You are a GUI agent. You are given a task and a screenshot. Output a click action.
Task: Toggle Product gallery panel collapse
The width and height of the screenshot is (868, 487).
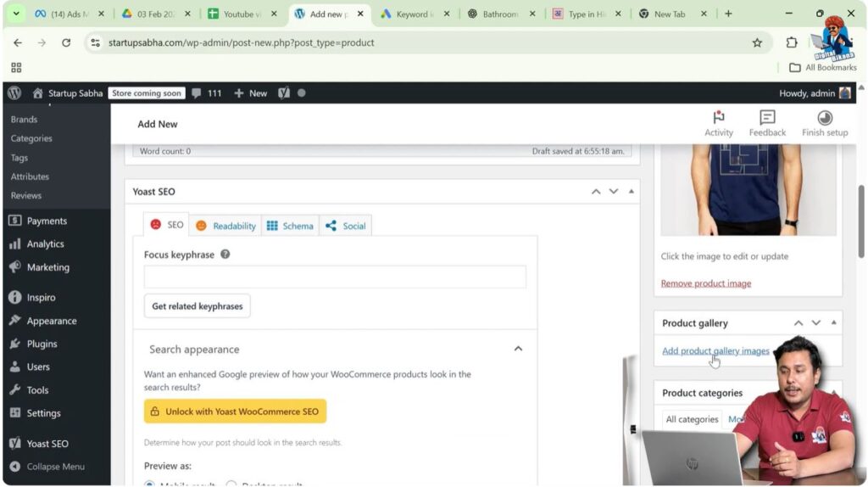834,322
